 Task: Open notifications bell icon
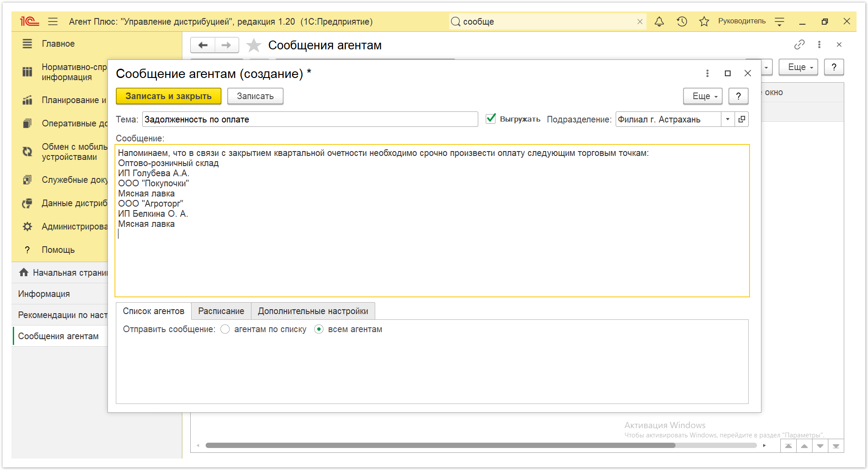659,22
